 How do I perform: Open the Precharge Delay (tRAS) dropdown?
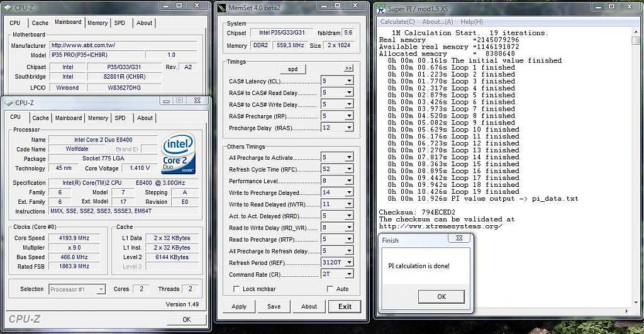348,128
